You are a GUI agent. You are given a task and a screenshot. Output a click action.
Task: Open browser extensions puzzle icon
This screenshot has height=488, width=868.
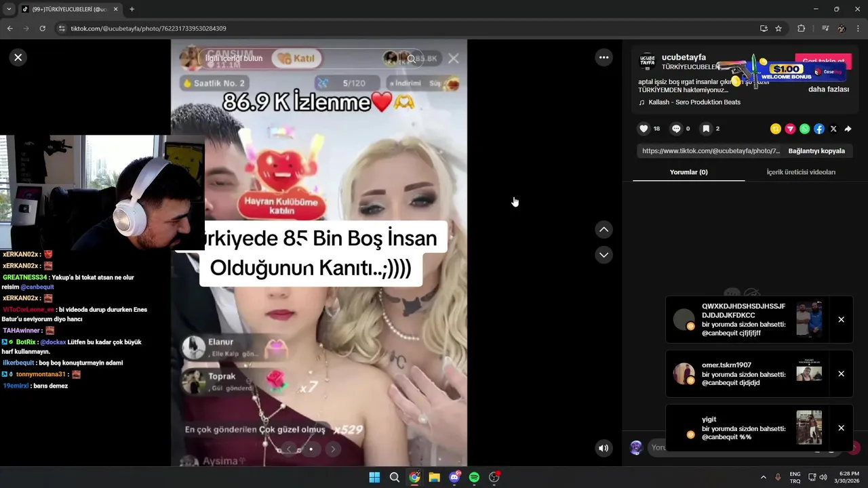[x=802, y=28]
